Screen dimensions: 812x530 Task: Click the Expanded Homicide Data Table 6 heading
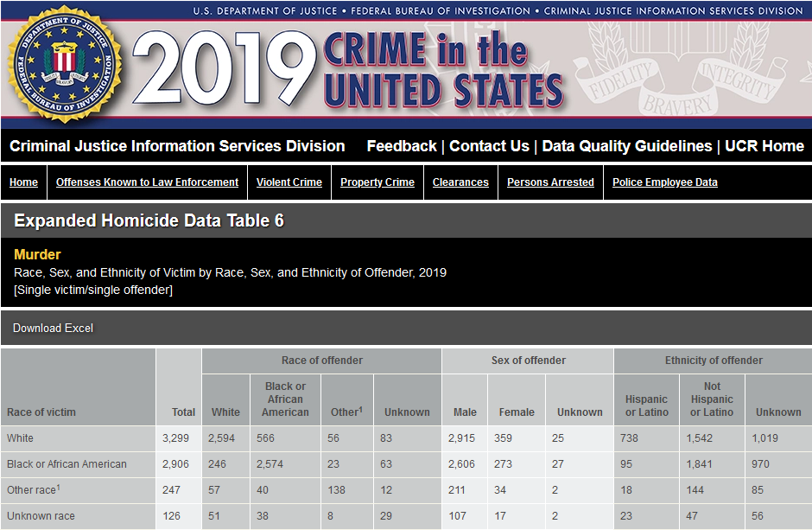[x=149, y=220]
